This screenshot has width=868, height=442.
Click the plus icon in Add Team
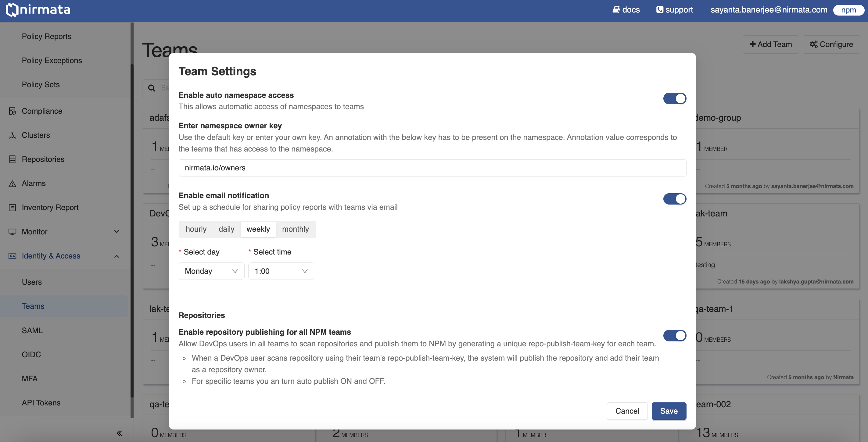752,44
